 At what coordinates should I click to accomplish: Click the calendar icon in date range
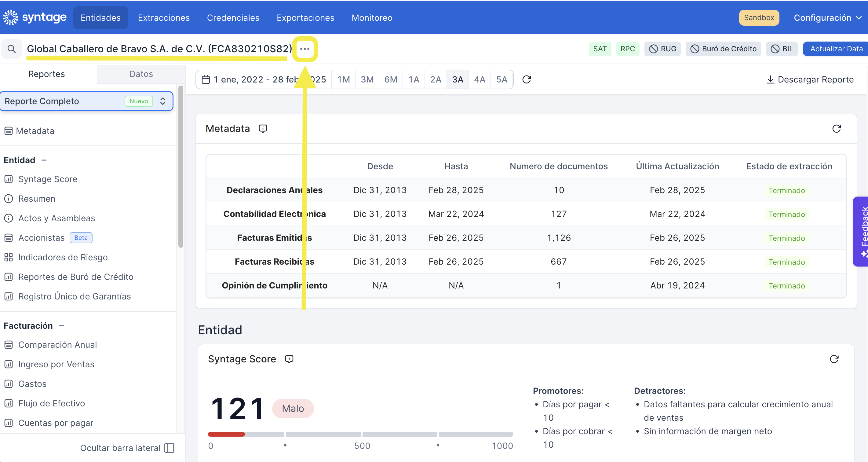coord(206,79)
